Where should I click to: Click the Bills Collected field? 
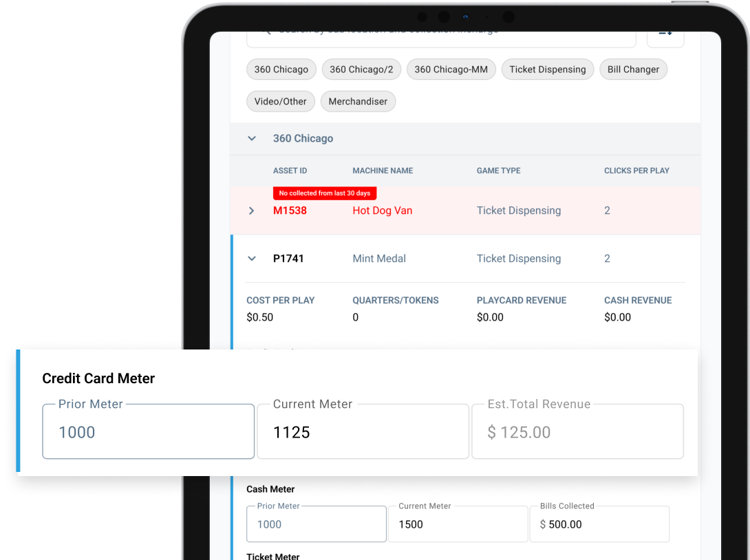pos(599,524)
